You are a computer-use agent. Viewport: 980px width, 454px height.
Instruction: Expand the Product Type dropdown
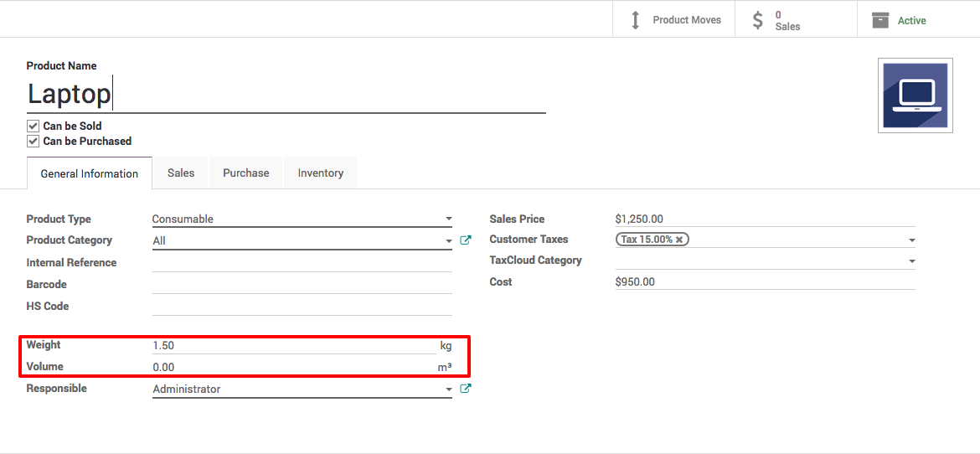(x=448, y=219)
